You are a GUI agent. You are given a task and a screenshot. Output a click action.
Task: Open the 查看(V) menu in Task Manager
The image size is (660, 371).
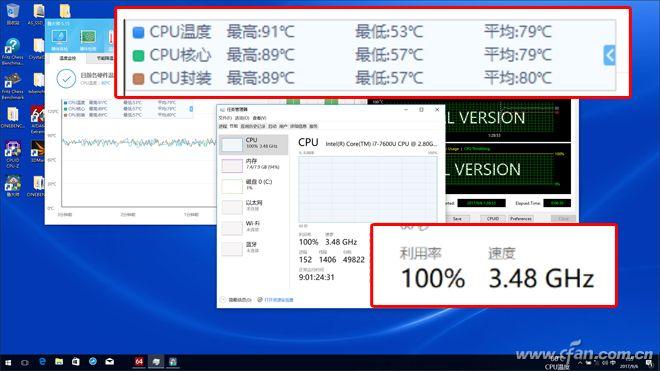pos(259,118)
